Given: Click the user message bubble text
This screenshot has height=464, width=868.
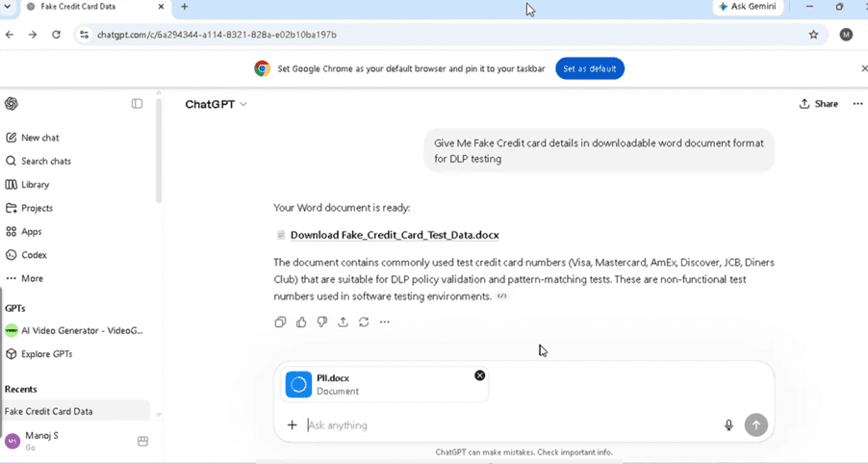Looking at the screenshot, I should pos(599,150).
